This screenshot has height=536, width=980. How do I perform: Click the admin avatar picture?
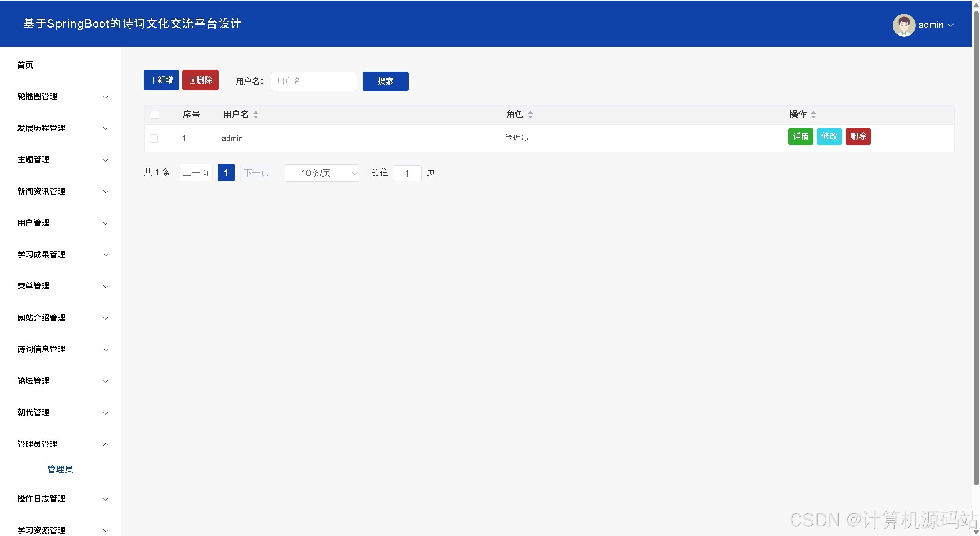pos(904,25)
